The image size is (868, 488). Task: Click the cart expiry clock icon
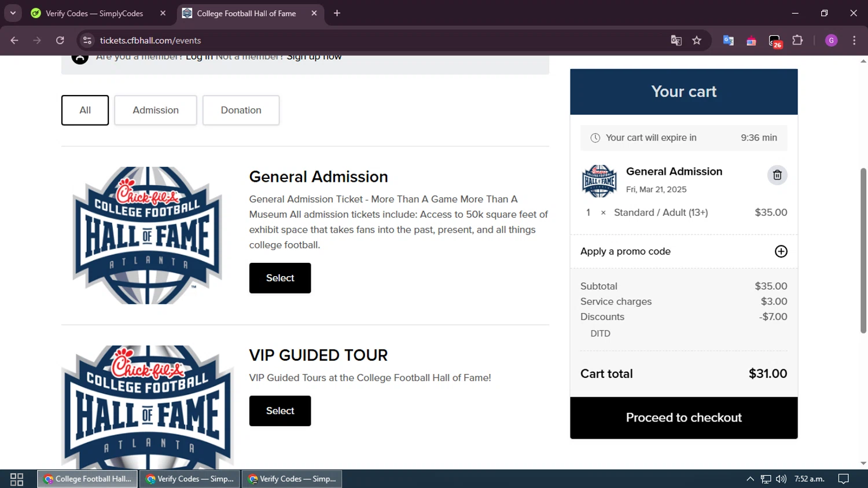(x=595, y=138)
